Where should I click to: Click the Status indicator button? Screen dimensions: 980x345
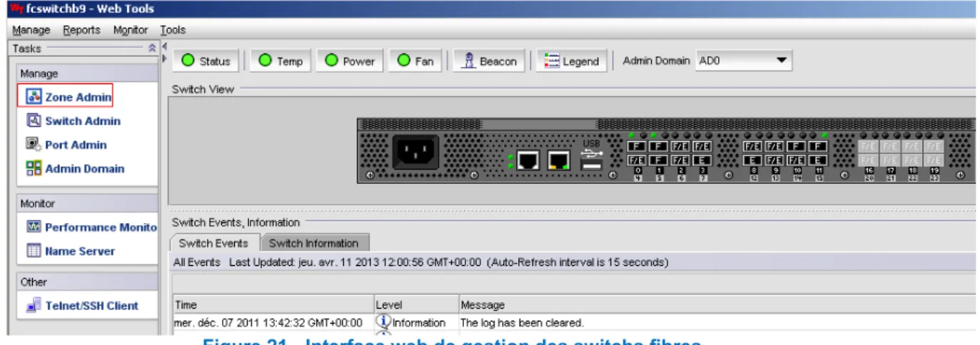207,61
